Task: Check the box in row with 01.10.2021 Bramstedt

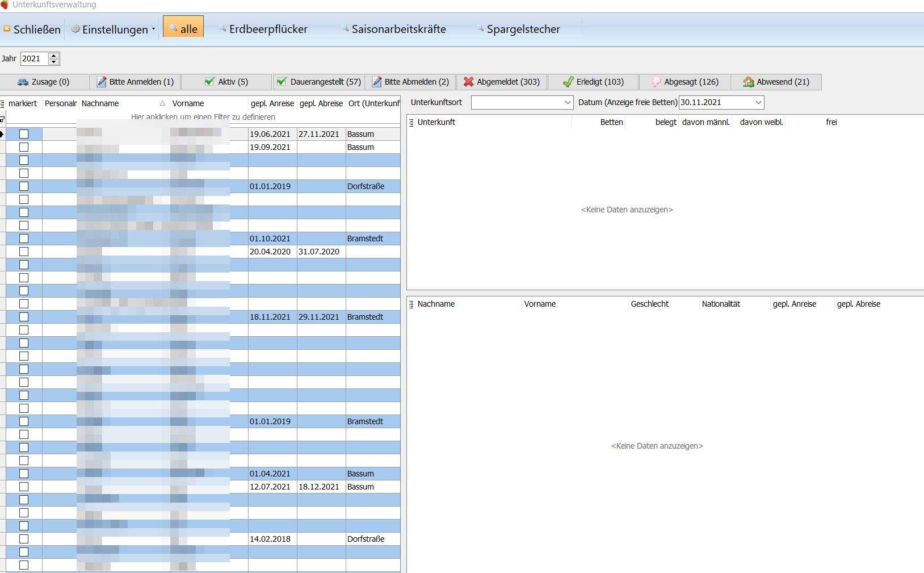Action: (24, 239)
